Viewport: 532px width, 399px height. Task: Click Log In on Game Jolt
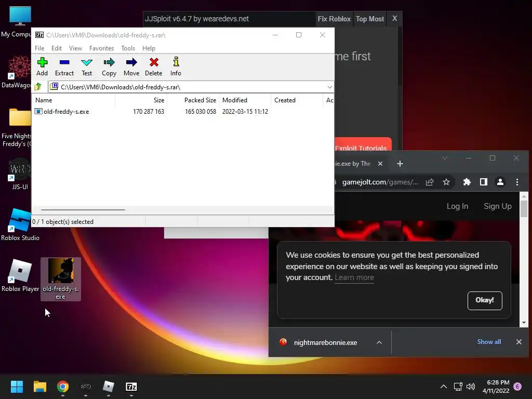(457, 206)
